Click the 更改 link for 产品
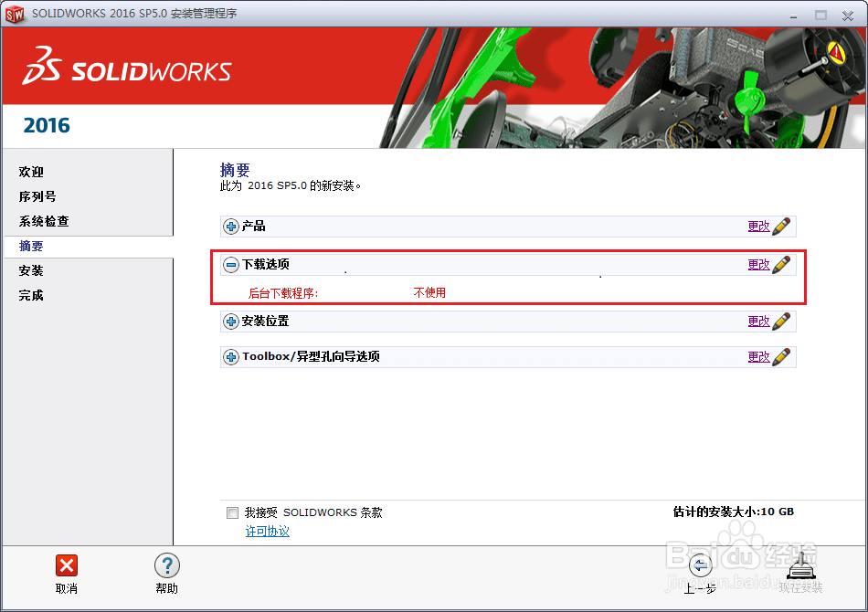This screenshot has width=868, height=612. [758, 227]
